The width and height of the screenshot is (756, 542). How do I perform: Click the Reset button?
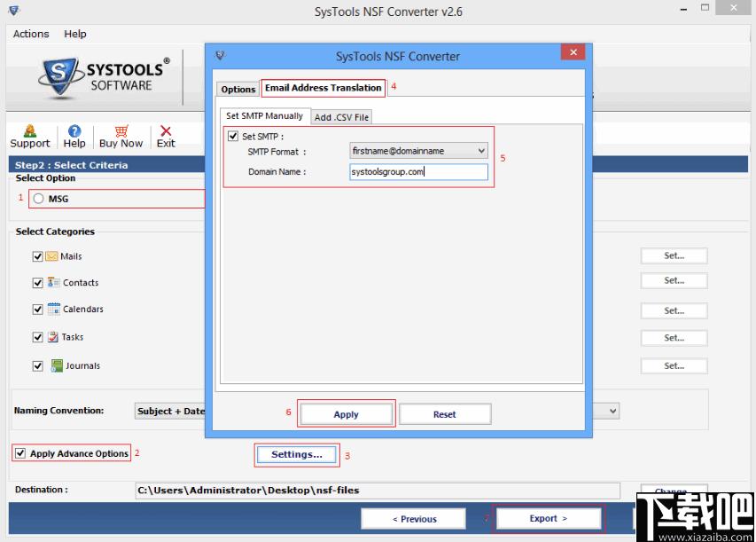[445, 414]
